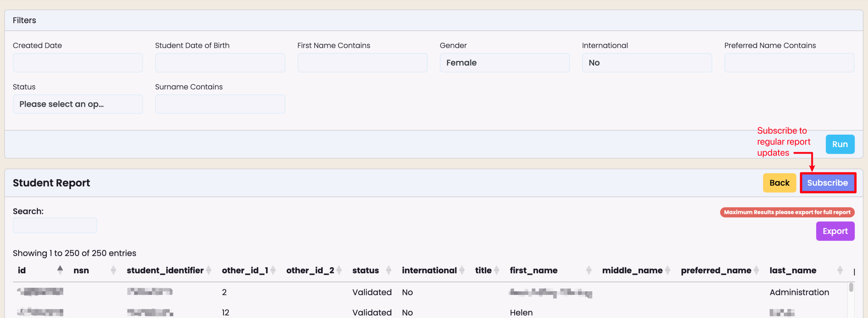Go Back from Student Report

tap(779, 183)
